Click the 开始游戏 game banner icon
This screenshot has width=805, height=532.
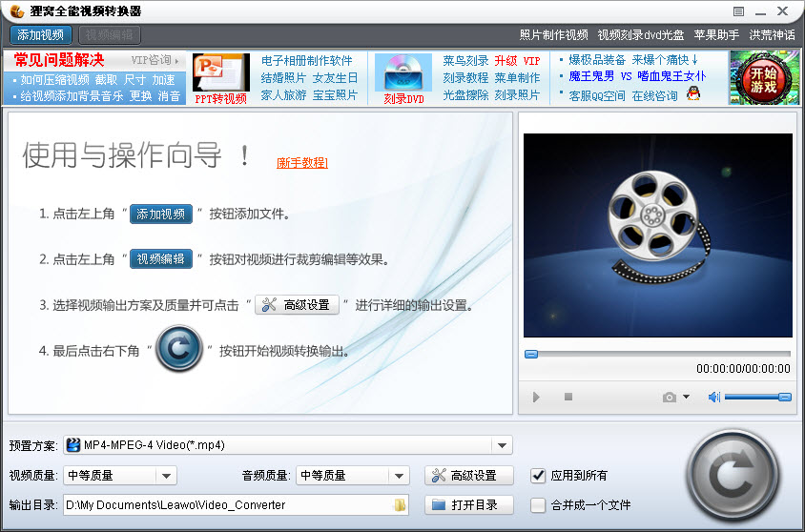pyautogui.click(x=763, y=77)
